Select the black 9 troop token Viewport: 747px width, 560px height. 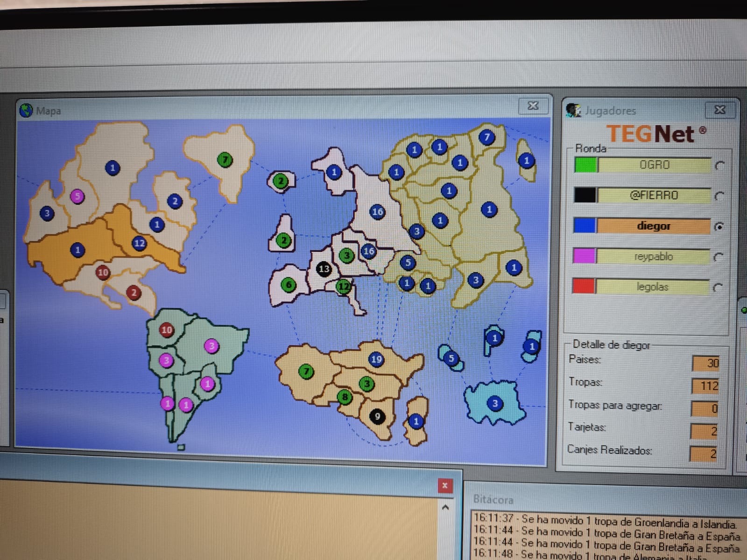coord(377,416)
